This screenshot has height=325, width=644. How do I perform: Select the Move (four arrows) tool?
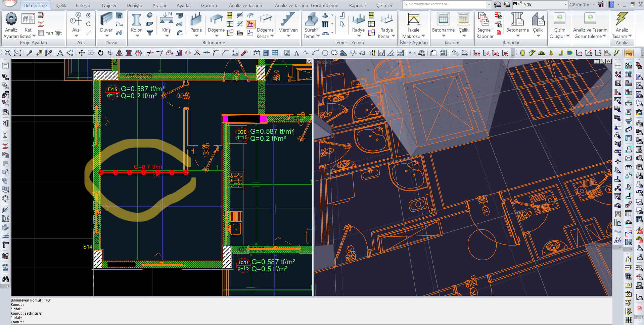click(x=82, y=53)
